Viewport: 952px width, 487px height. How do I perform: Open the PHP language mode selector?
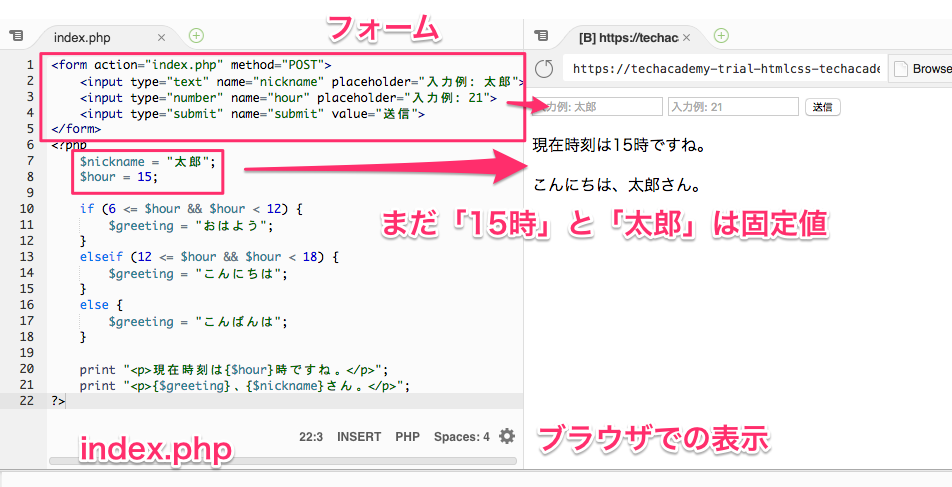tap(407, 437)
